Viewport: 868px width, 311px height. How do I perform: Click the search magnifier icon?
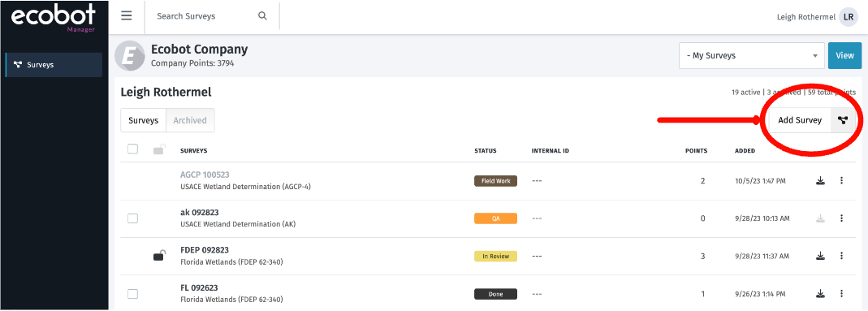[x=262, y=16]
